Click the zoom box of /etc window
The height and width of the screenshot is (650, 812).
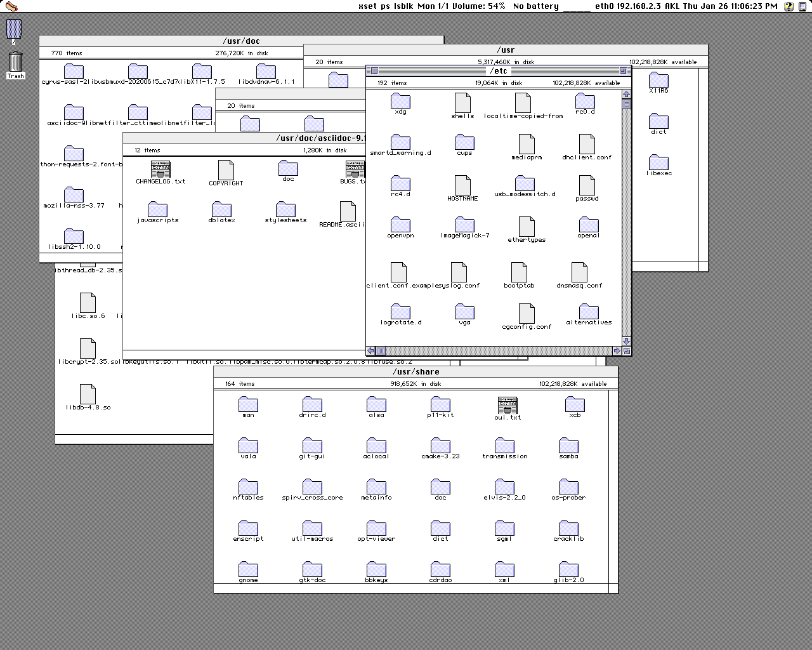(623, 71)
